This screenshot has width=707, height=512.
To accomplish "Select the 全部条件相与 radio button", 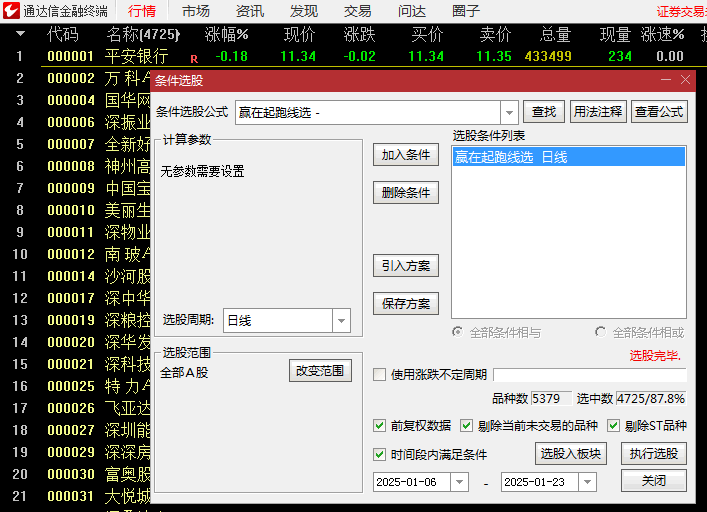I will point(458,332).
